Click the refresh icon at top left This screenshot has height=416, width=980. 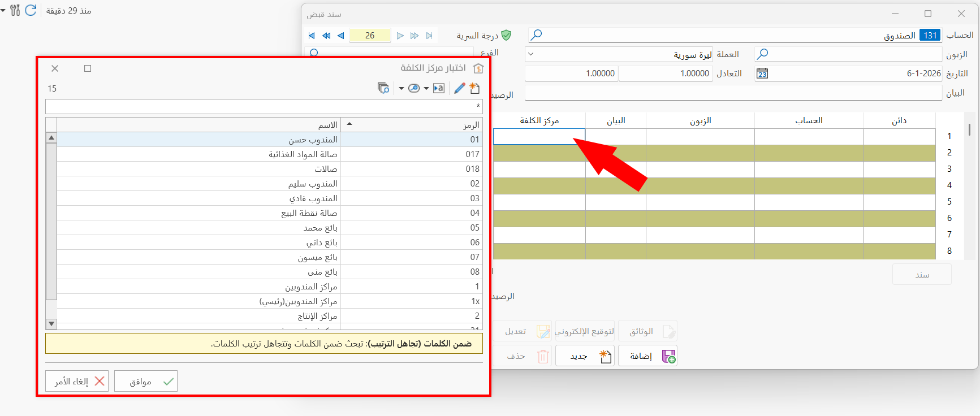31,10
